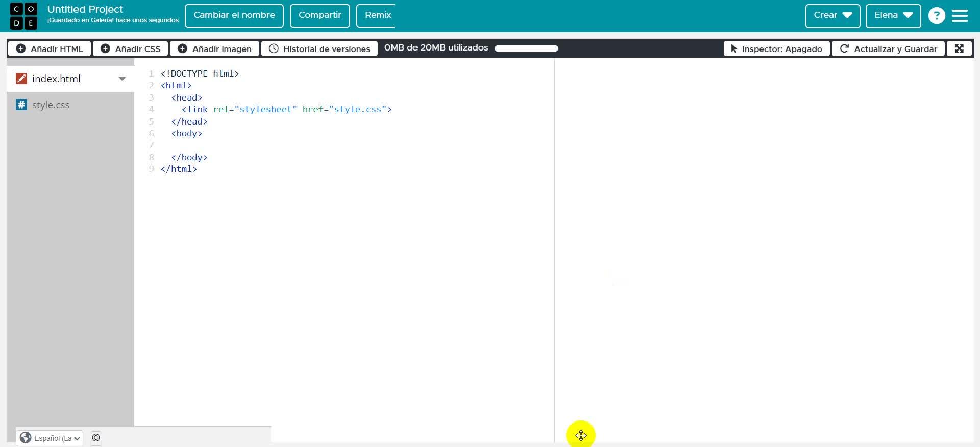Open Historial de versiones
The height and width of the screenshot is (447, 980).
click(x=320, y=48)
